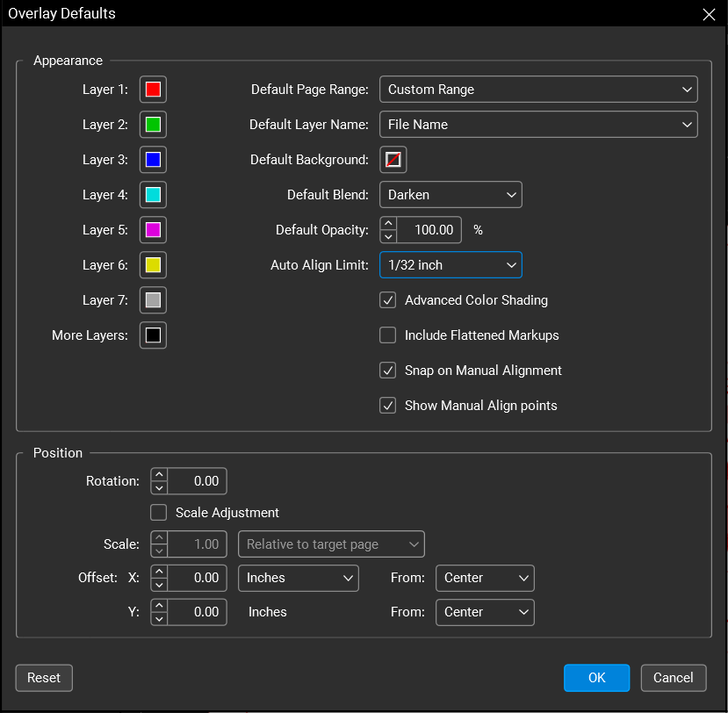Click the Default Background no-fill icon

coord(393,160)
